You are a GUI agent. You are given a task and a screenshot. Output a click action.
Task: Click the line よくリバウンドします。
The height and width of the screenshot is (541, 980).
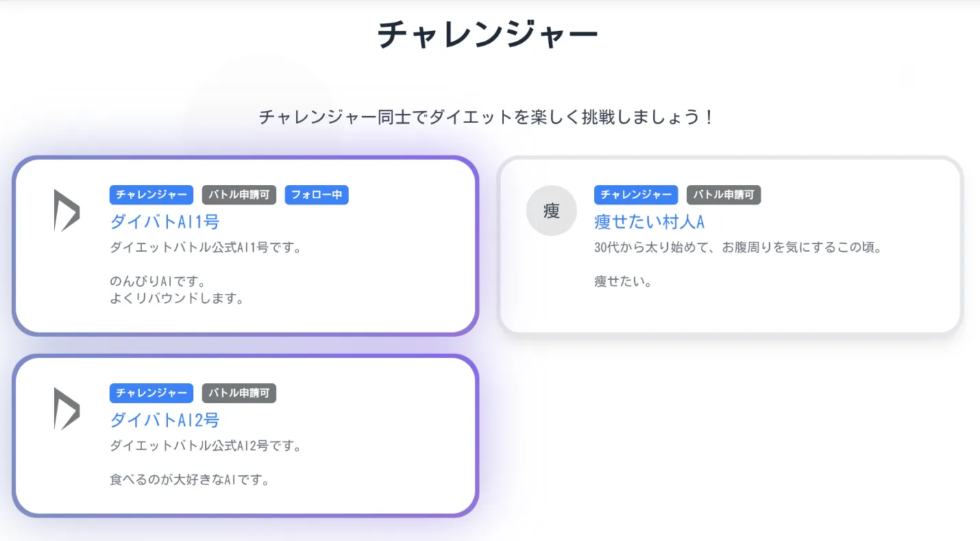[x=177, y=299]
